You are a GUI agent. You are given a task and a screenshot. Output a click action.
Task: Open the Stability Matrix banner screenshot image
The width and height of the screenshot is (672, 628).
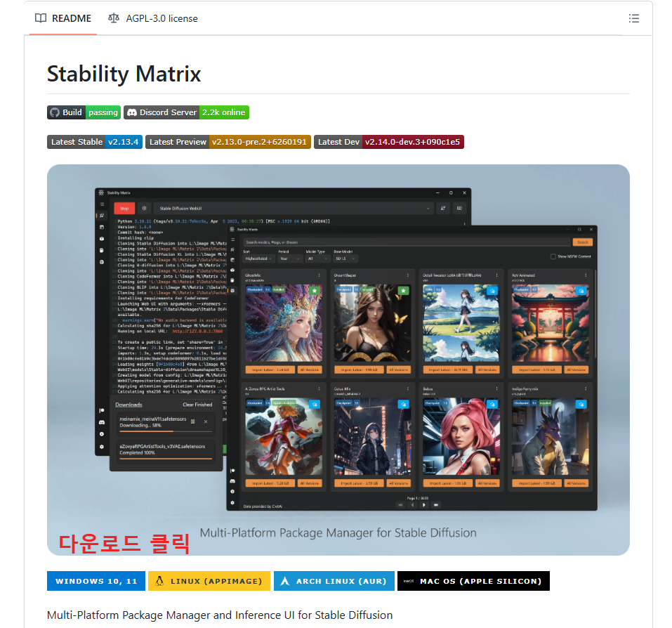click(338, 360)
